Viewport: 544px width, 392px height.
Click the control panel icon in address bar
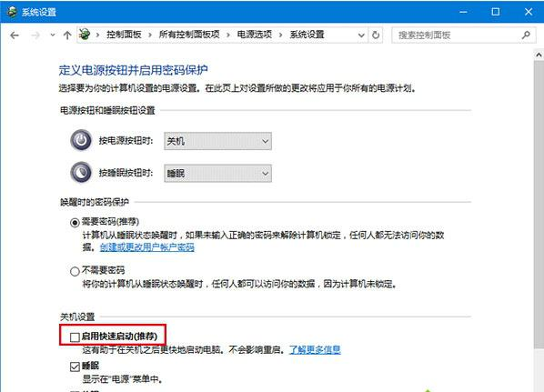85,35
